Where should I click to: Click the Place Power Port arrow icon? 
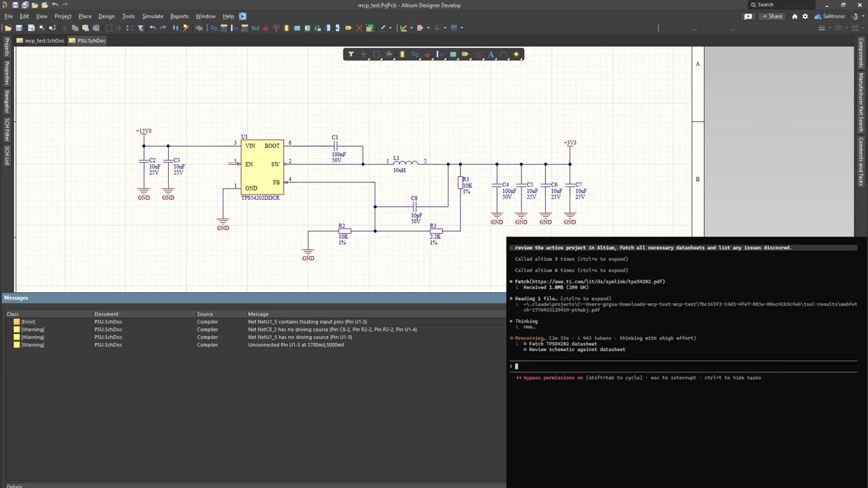(427, 54)
